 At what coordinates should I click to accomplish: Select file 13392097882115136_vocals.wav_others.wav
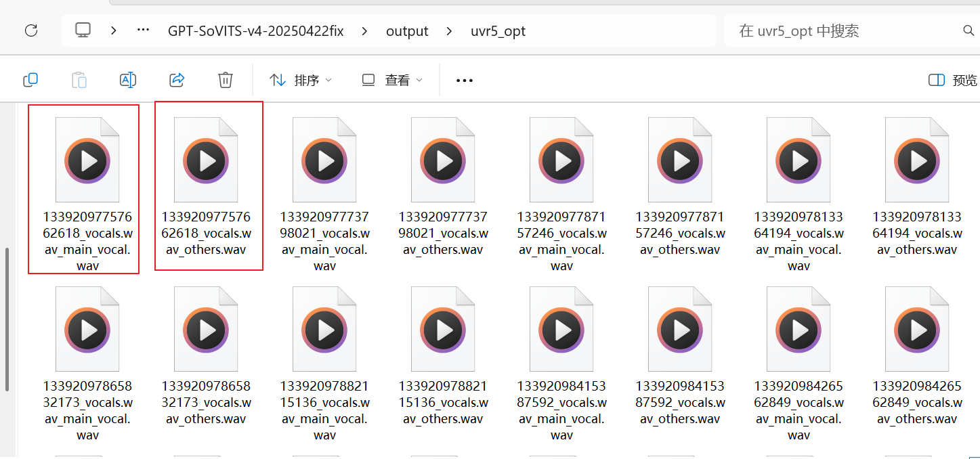[x=443, y=355]
